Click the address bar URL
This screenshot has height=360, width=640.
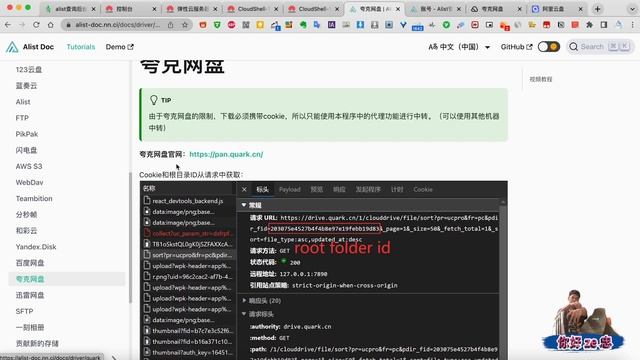[118, 25]
